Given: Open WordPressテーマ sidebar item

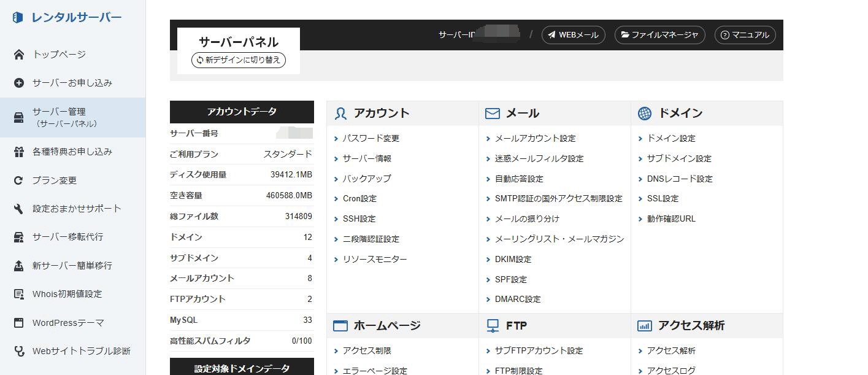Looking at the screenshot, I should (72, 323).
